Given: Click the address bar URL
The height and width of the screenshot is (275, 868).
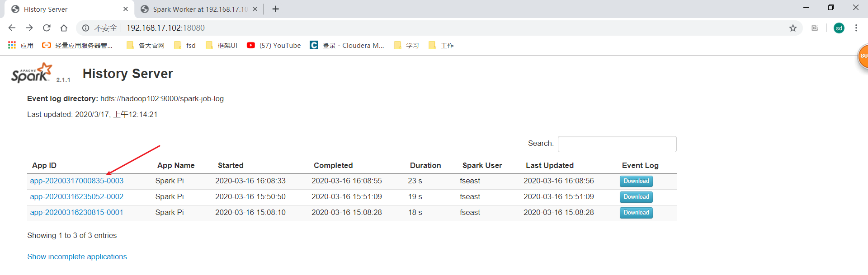Looking at the screenshot, I should pyautogui.click(x=165, y=28).
